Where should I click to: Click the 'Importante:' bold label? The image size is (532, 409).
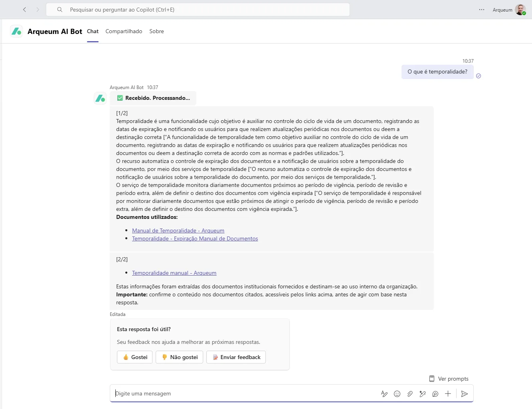pos(132,294)
